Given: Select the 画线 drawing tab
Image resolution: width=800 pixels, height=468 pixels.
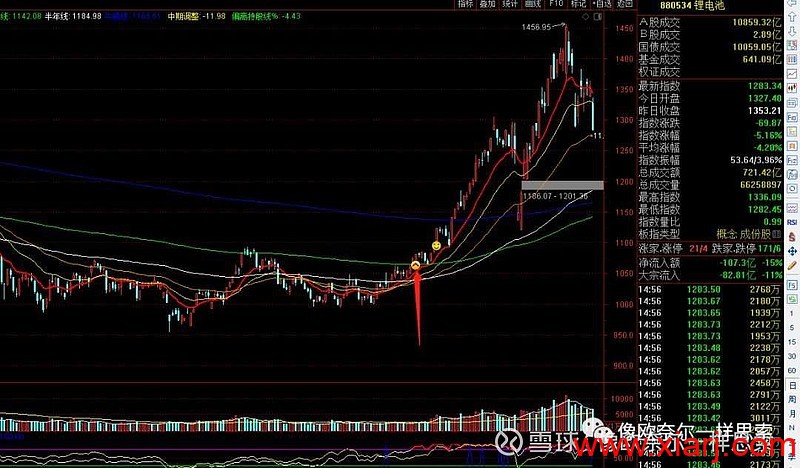Looking at the screenshot, I should pos(532,4).
